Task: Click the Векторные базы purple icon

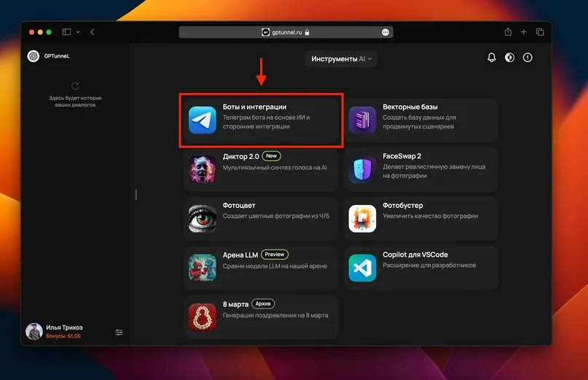Action: point(362,120)
